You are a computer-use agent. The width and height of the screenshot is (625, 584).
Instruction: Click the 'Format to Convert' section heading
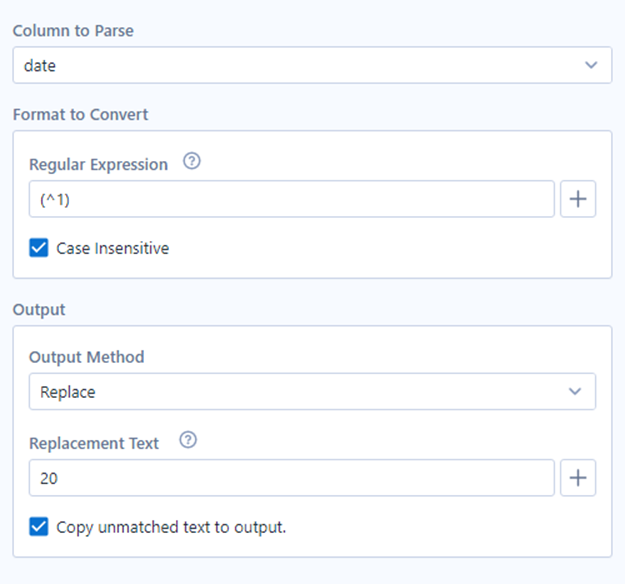tap(80, 114)
